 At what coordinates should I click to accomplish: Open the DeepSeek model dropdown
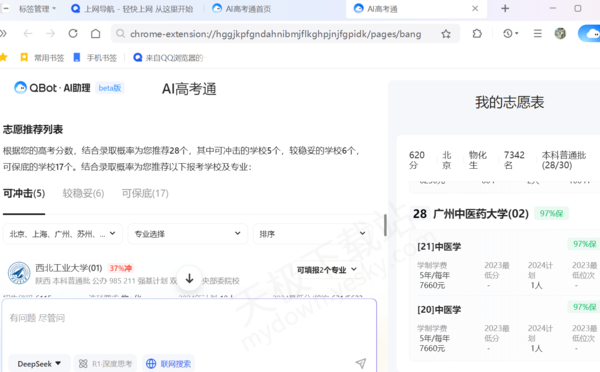pos(39,364)
